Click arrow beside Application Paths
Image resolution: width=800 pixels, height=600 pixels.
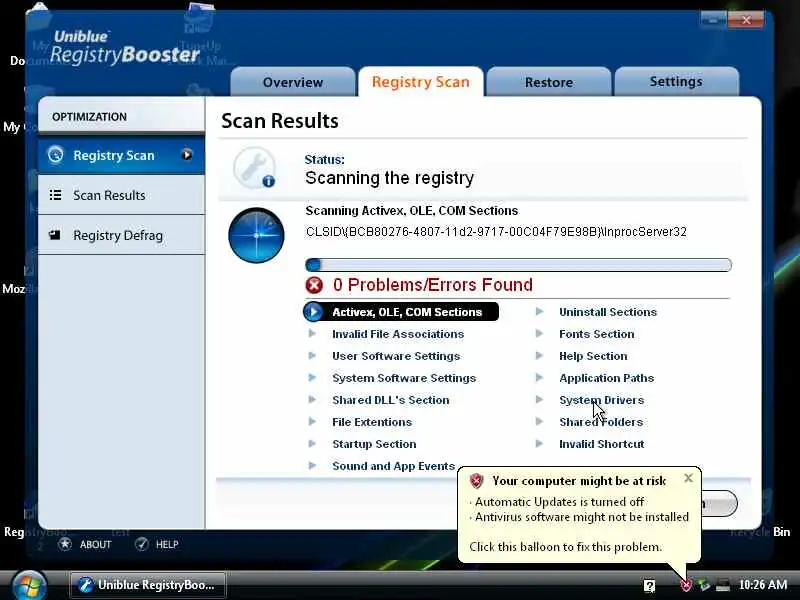[x=539, y=378]
